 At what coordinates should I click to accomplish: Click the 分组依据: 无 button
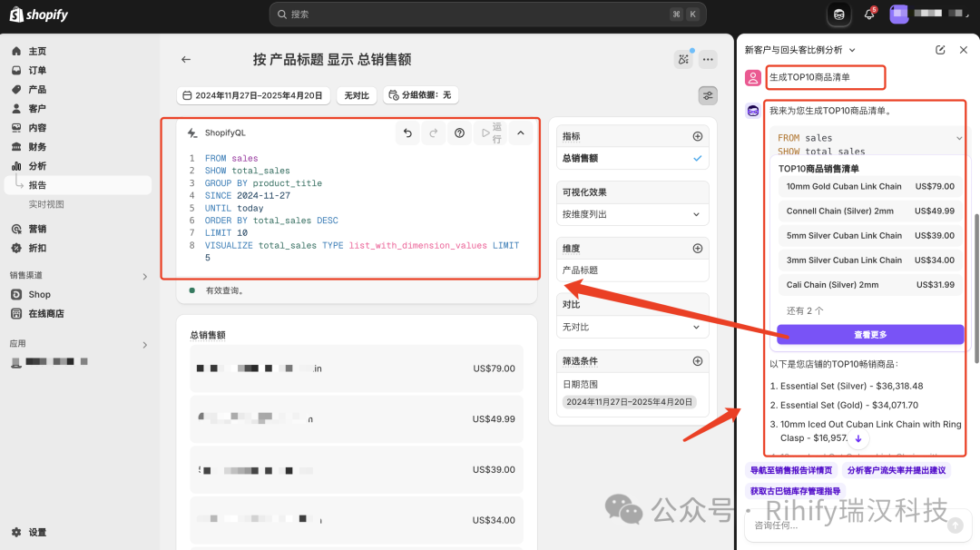421,95
